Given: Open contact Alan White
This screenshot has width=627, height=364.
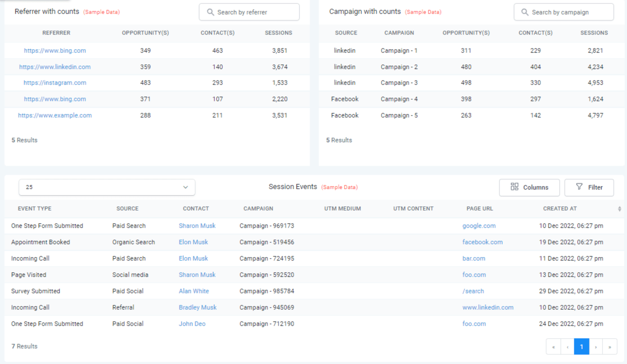Looking at the screenshot, I should click(194, 291).
